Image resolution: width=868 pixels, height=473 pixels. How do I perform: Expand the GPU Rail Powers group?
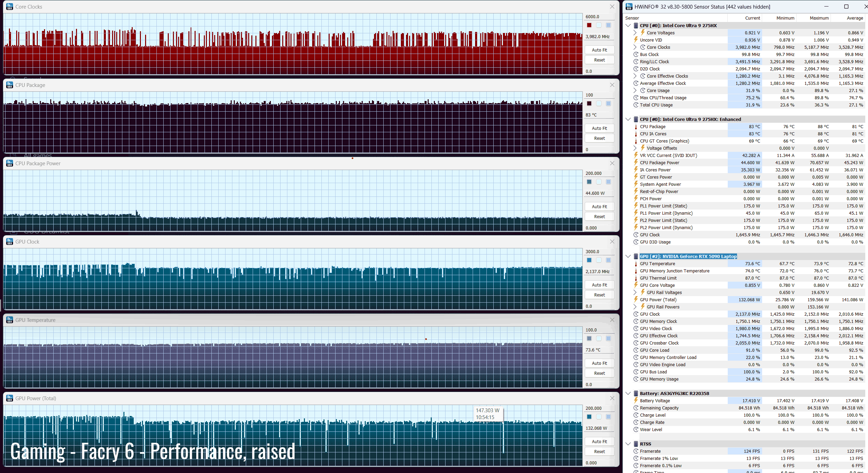click(635, 307)
